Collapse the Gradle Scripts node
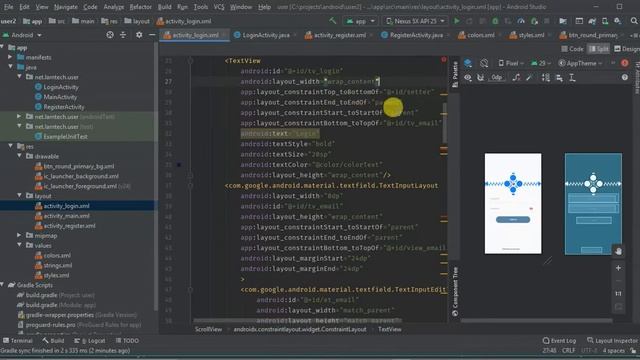 (x=2, y=284)
